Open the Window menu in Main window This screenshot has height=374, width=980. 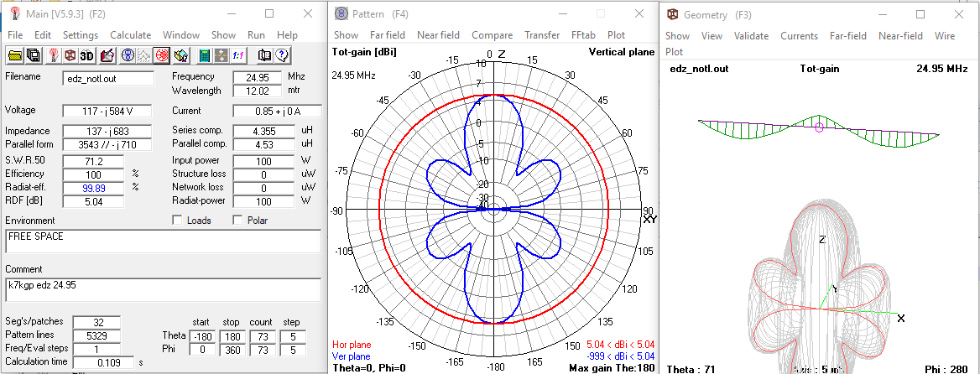(181, 35)
